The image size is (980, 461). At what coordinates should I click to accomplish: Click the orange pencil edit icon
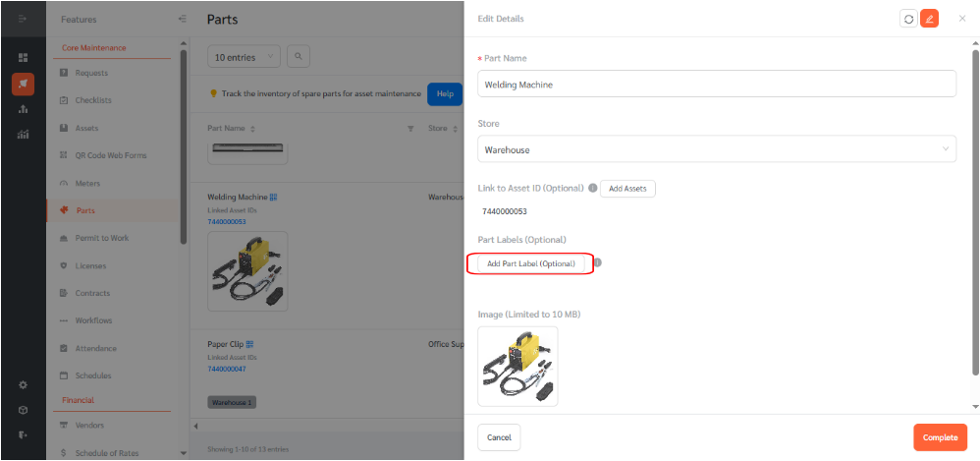[929, 19]
